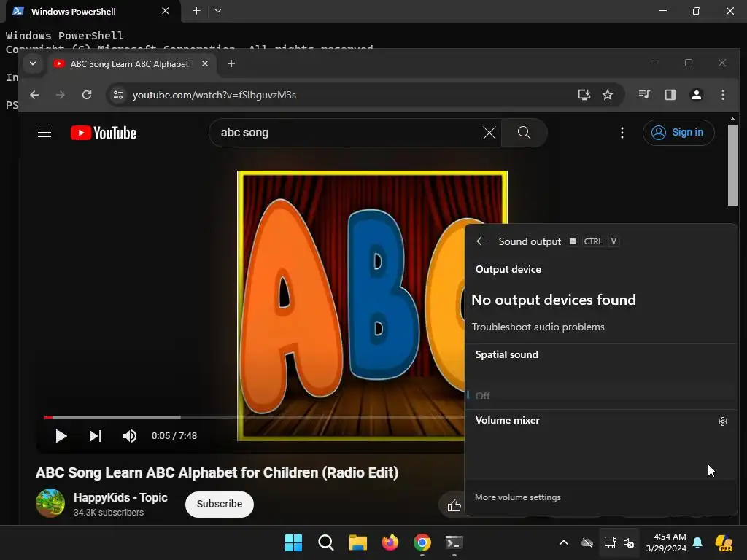Open Windows taskbar search
Screen dimensions: 747x560
click(x=326, y=542)
